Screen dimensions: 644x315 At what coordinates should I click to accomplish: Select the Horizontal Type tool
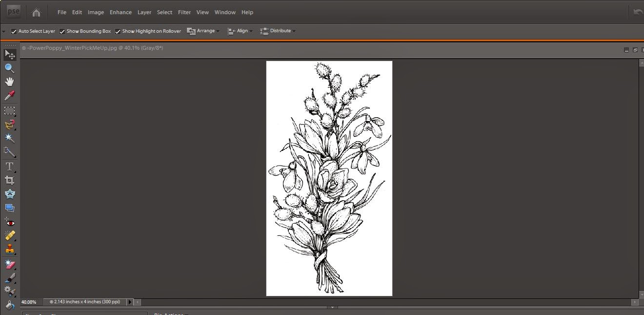point(9,167)
